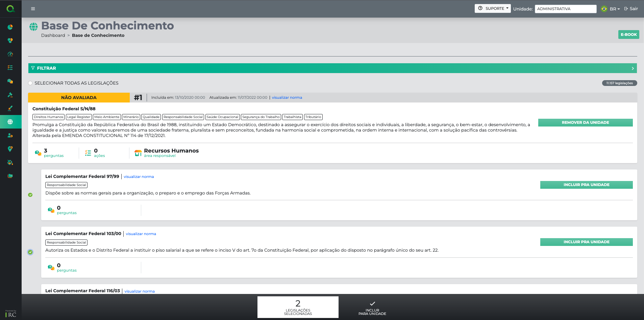
Task: Click the speedometer gauge sidebar icon
Action: tap(10, 54)
